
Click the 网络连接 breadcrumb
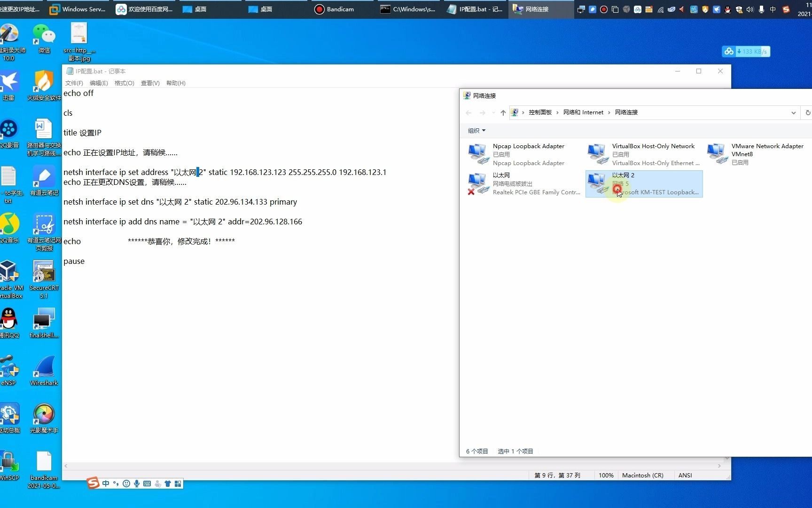626,112
